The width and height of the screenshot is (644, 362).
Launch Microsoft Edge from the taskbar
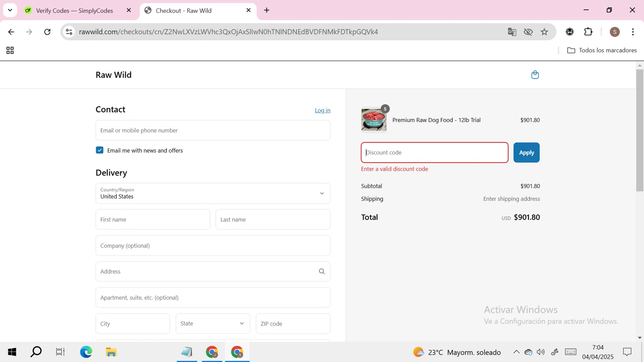[86, 352]
